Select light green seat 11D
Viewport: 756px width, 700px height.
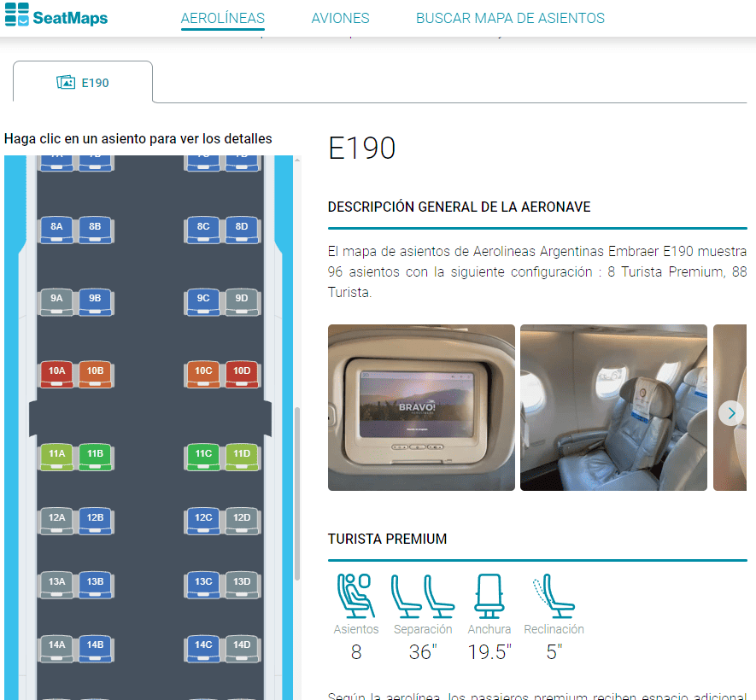pyautogui.click(x=242, y=457)
